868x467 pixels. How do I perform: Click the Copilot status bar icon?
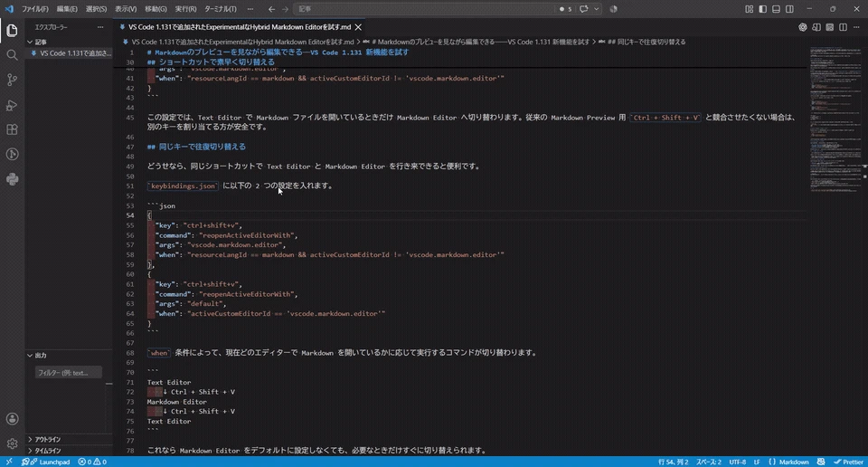point(821,462)
